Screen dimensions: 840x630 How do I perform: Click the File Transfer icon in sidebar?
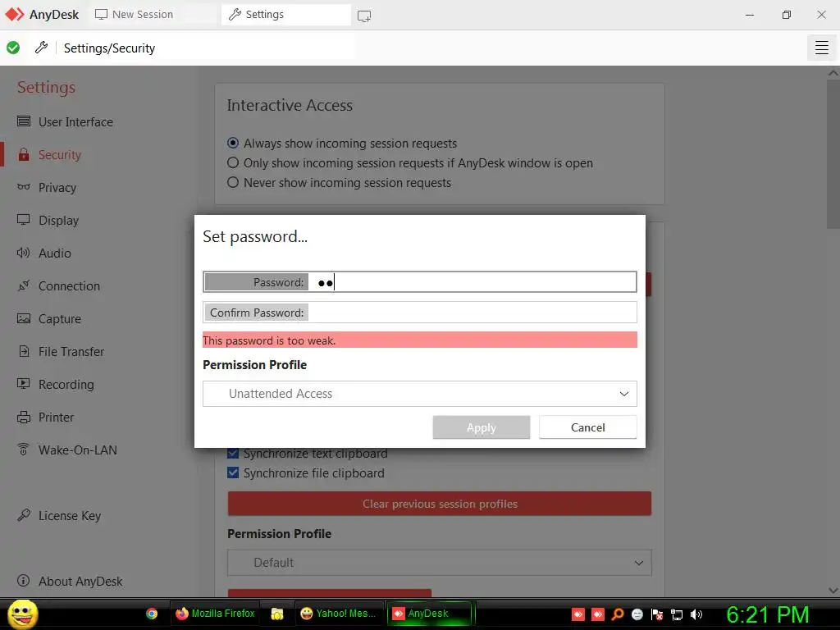click(24, 351)
